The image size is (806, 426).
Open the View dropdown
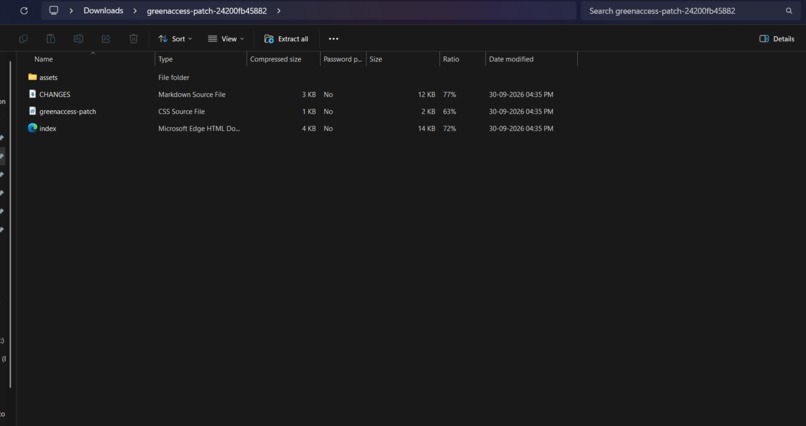226,39
